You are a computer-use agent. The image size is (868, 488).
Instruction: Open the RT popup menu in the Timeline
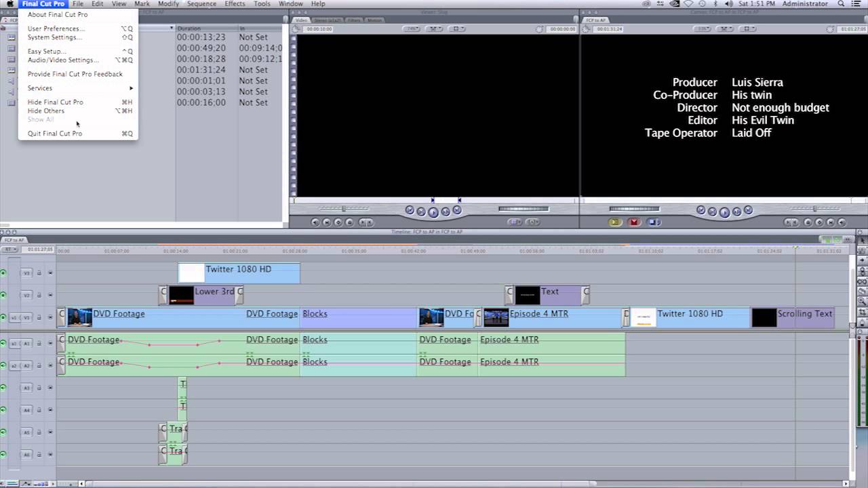click(9, 249)
